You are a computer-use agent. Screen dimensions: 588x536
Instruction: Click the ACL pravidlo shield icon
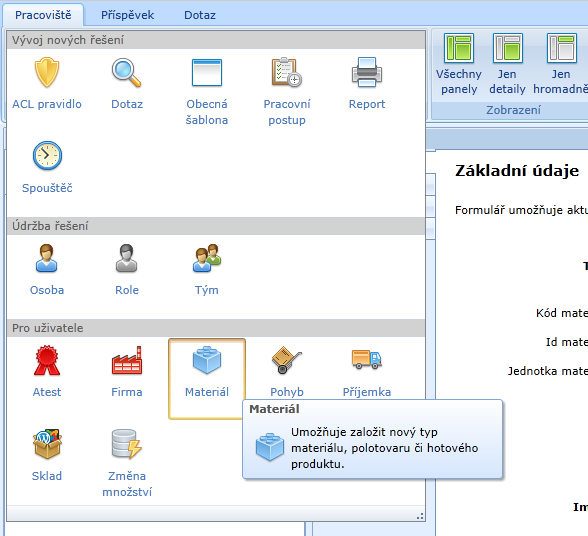(47, 72)
